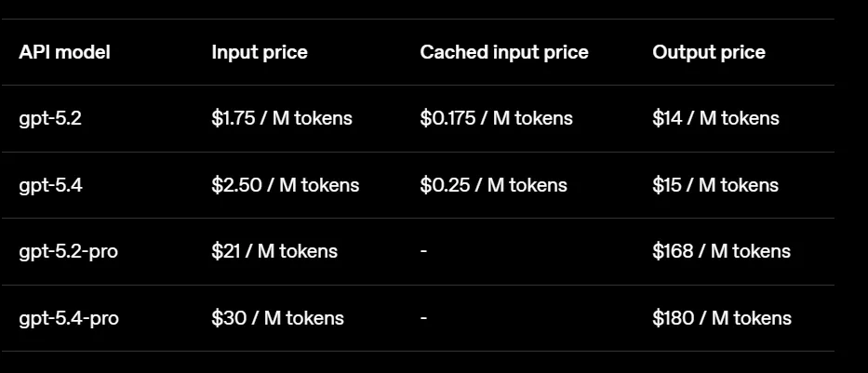
Task: Select the $1.75 / M tokens cell
Action: 281,118
